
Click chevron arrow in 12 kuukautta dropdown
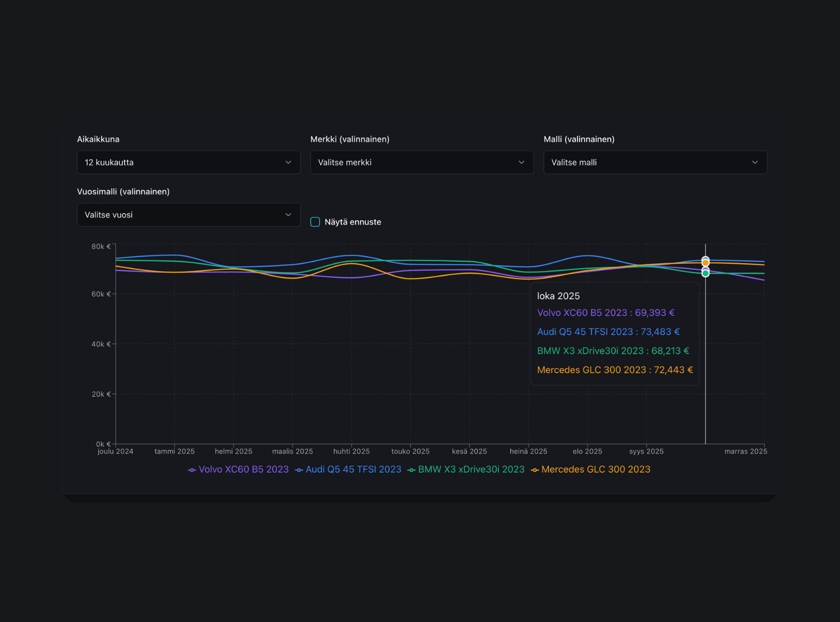tap(288, 162)
